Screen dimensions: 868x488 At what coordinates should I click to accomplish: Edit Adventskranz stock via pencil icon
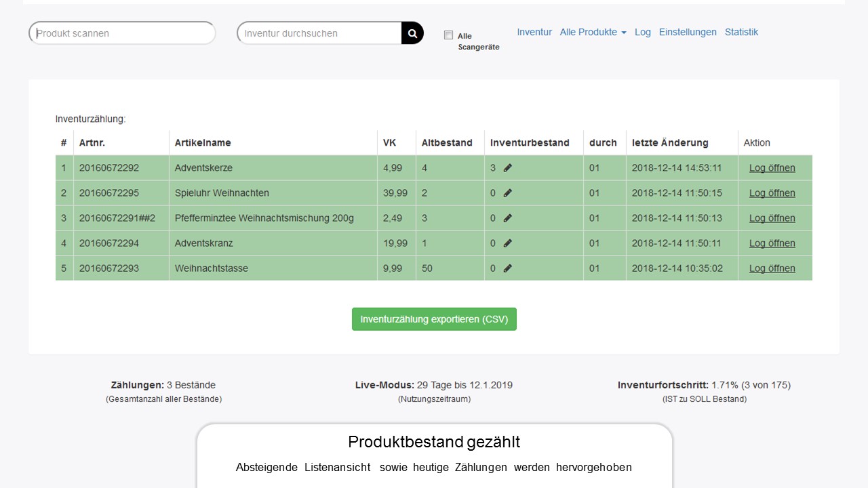[508, 243]
